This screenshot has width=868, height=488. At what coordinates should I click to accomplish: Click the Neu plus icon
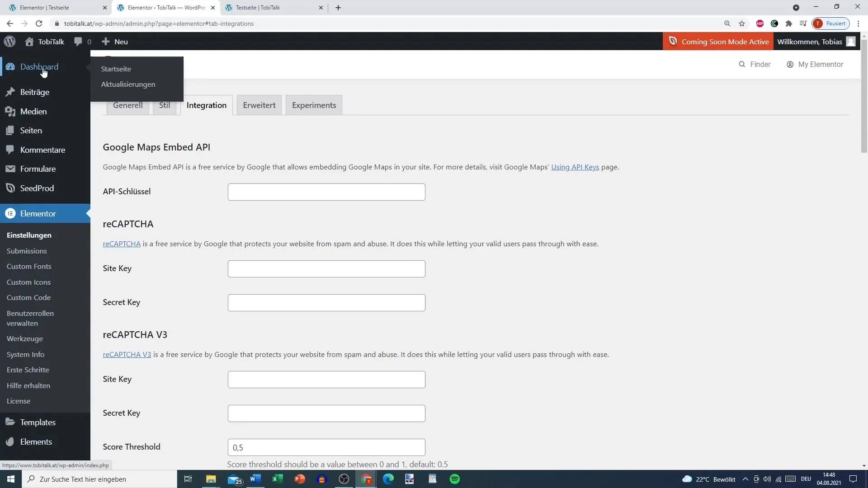point(106,42)
